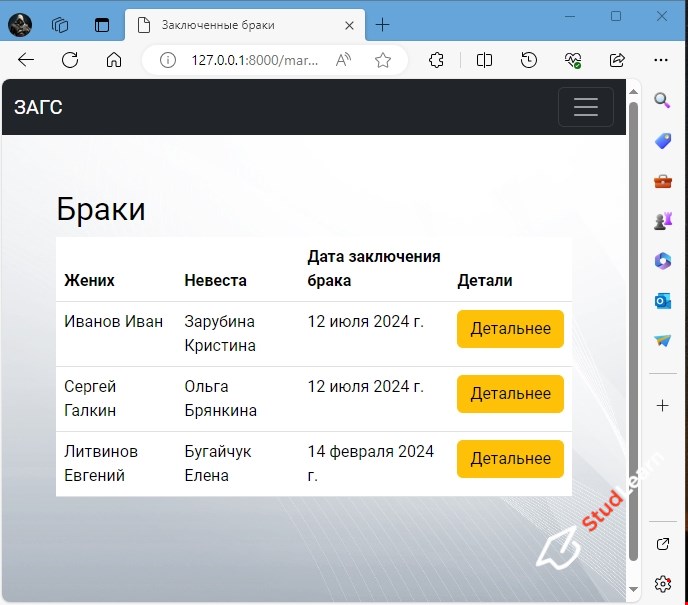Screen dimensions: 688x605
Task: Click the Невеста column header
Action: coord(215,280)
